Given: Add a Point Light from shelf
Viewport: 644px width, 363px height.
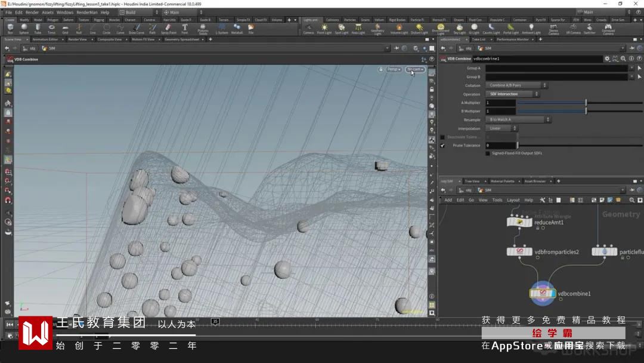Looking at the screenshot, I should click(x=324, y=28).
